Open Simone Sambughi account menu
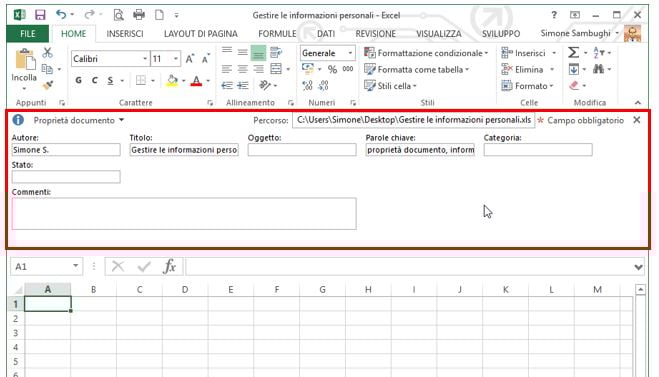This screenshot has width=659, height=377. click(580, 33)
